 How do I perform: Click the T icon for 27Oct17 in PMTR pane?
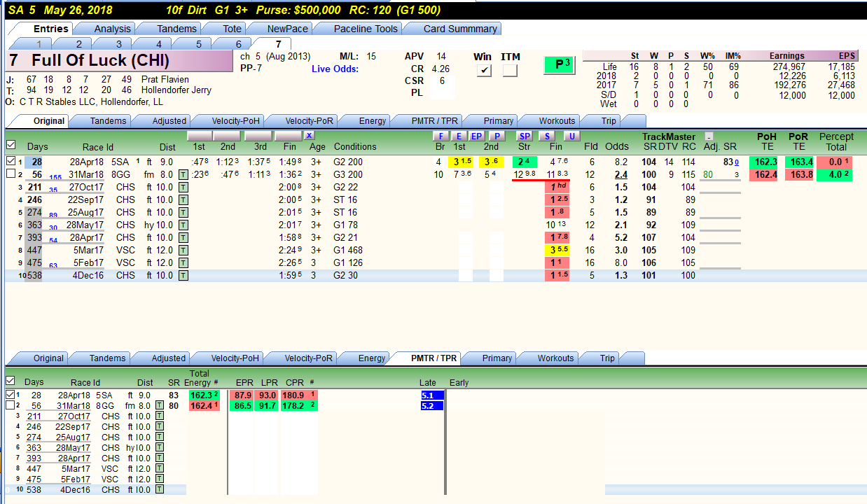pyautogui.click(x=160, y=416)
